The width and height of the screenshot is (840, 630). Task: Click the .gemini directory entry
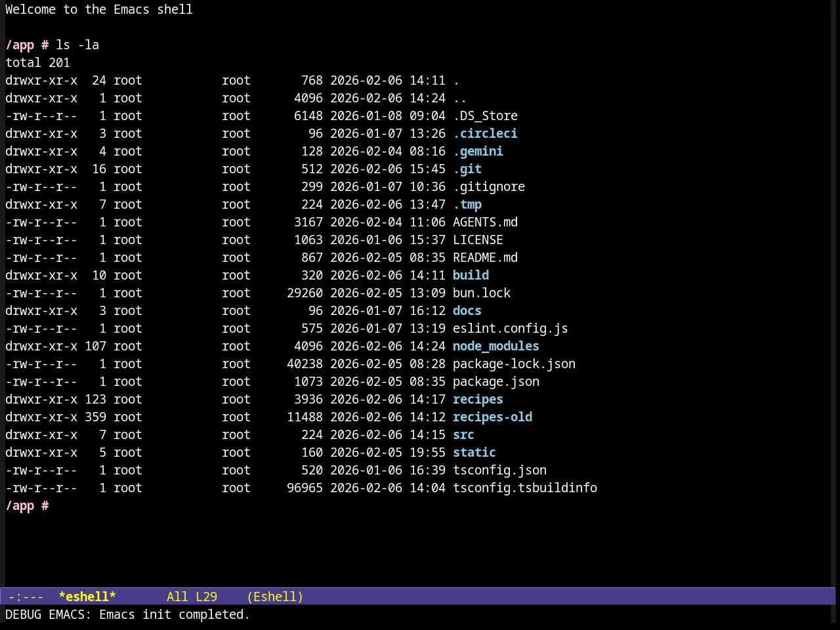click(478, 151)
